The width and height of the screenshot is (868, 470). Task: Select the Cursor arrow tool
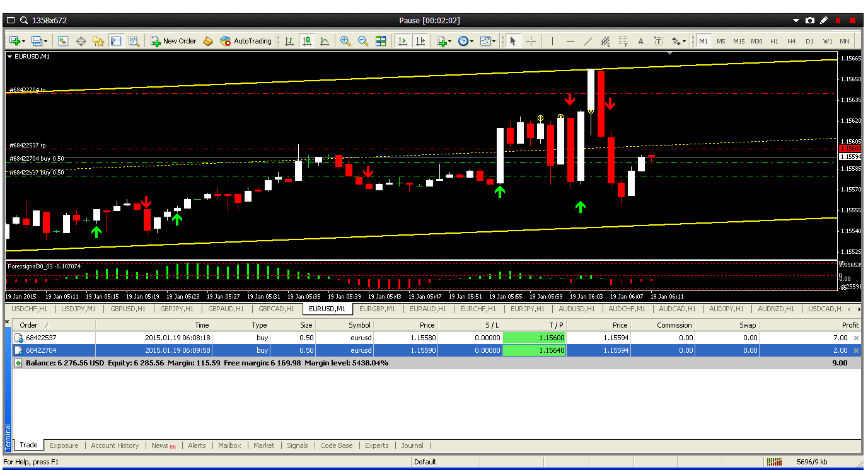513,41
